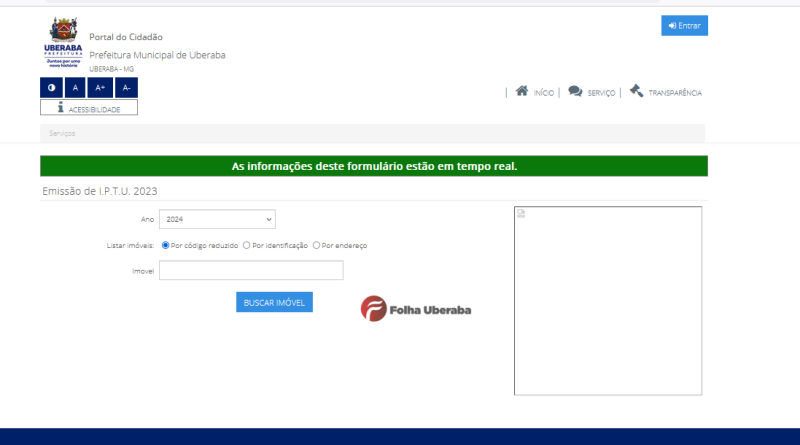
Task: Select the 'Por código reduzido' radio option
Action: tap(166, 245)
